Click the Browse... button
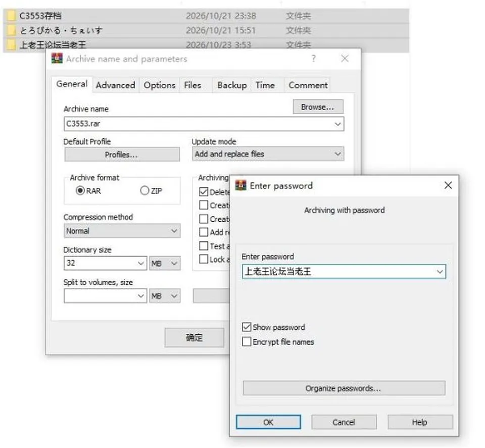 coord(318,107)
